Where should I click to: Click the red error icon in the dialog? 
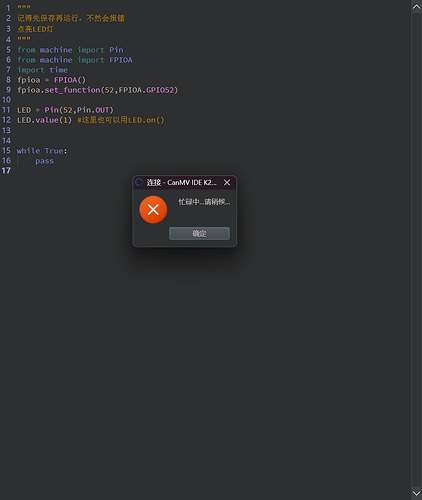point(153,210)
